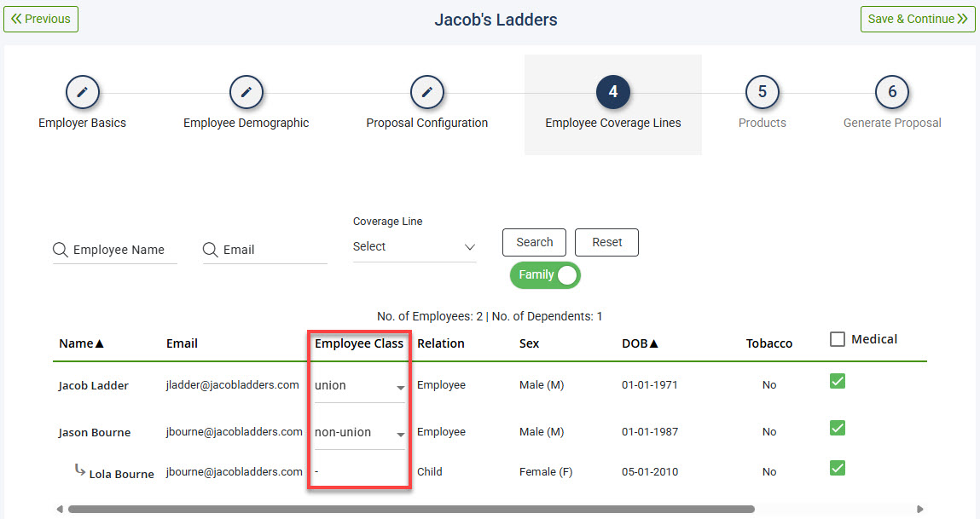Viewport: 980px width, 519px height.
Task: Click the highlighted step 4 circle
Action: pos(612,92)
